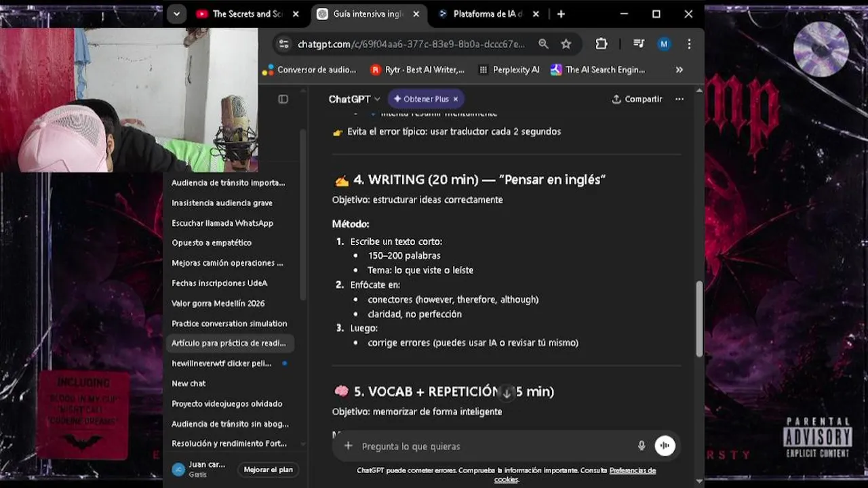The width and height of the screenshot is (868, 488).
Task: Open Conversor de audio bookmark
Action: [x=309, y=70]
